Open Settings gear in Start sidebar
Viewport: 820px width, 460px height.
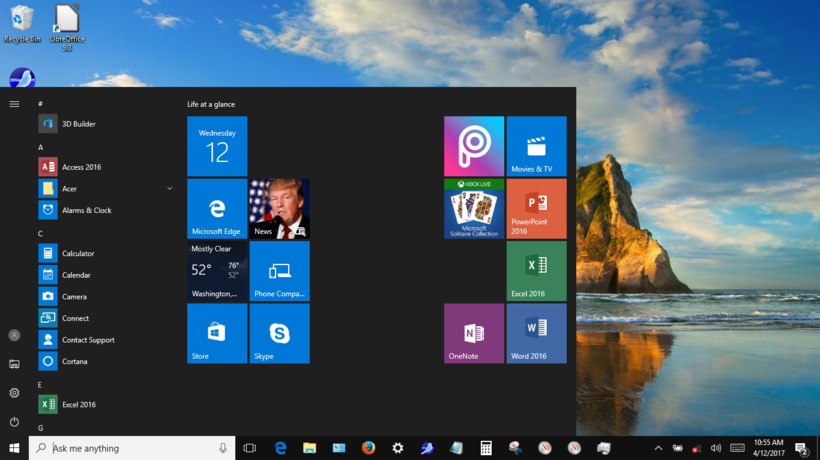[x=14, y=393]
